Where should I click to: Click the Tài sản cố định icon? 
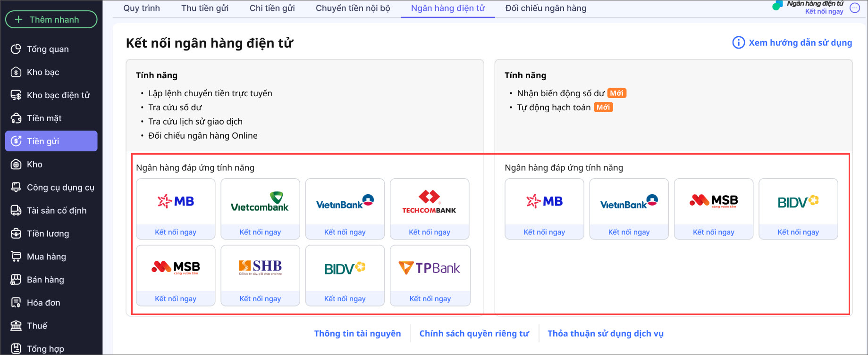pyautogui.click(x=16, y=211)
